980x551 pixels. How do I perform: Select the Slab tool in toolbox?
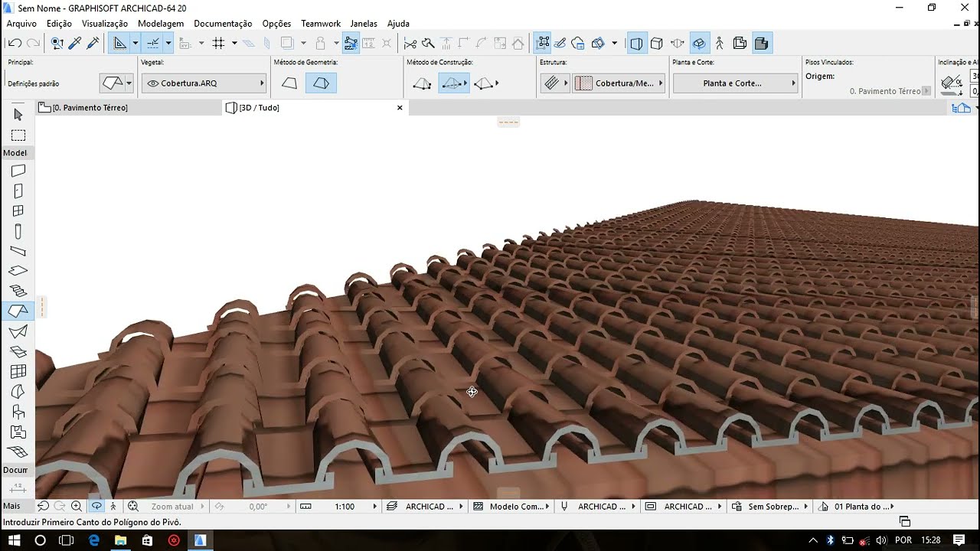[x=18, y=271]
